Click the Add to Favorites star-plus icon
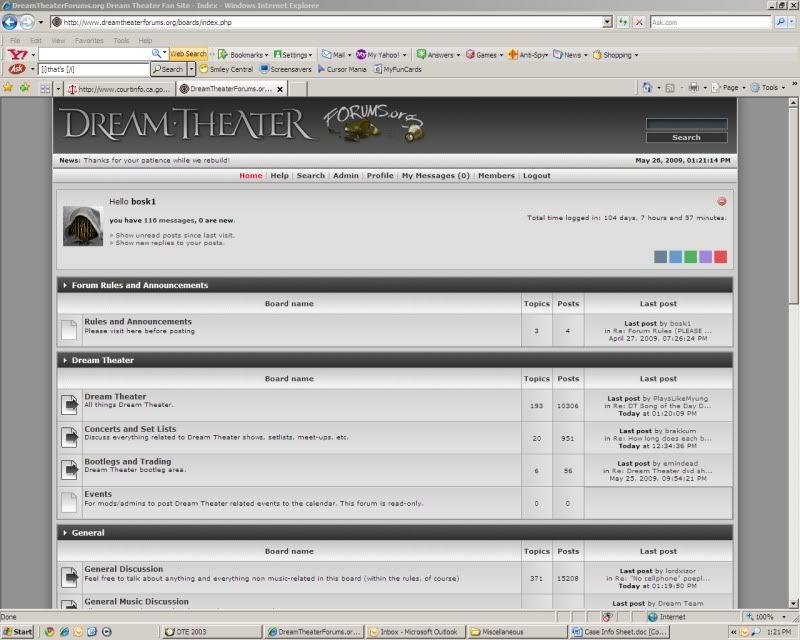The image size is (800, 640). click(24, 88)
